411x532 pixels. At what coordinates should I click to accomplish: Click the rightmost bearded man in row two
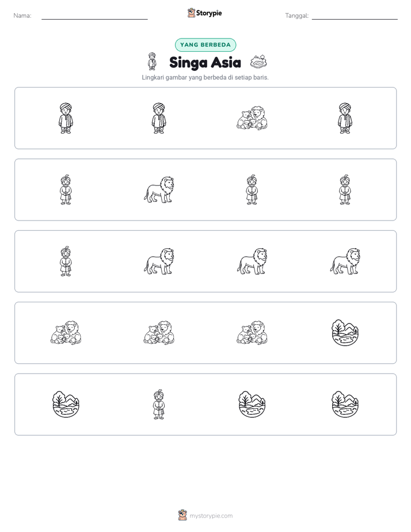point(345,189)
